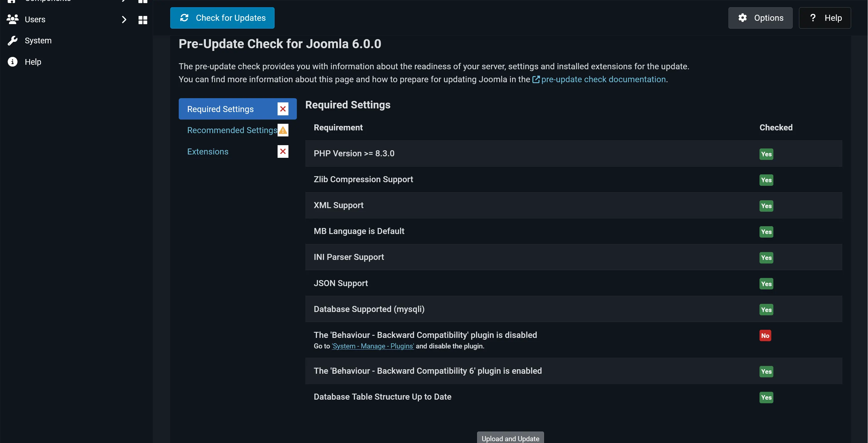Open the System menu item
This screenshot has width=868, height=443.
coord(38,41)
